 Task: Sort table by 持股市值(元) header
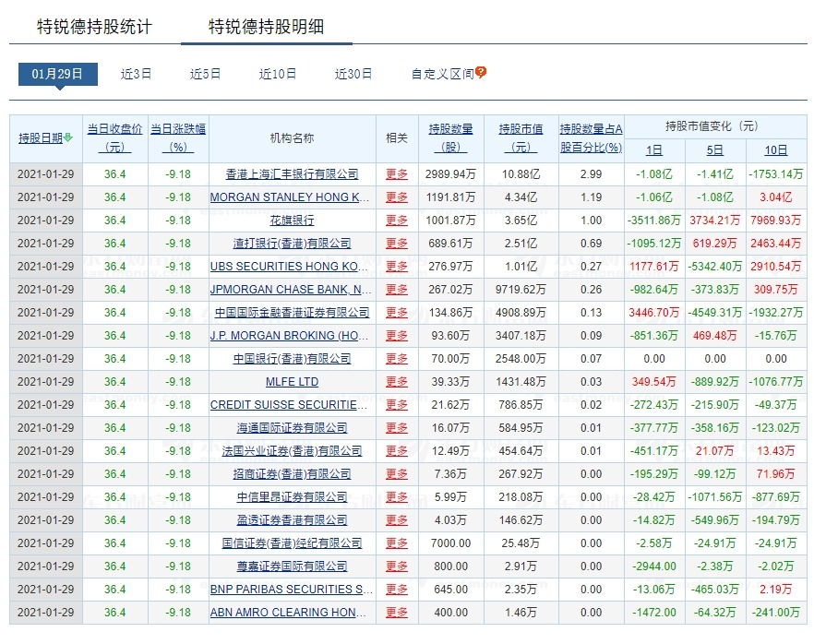click(521, 138)
